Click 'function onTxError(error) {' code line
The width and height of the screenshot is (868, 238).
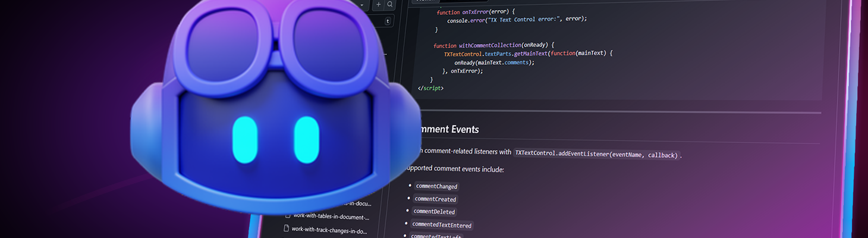click(476, 12)
